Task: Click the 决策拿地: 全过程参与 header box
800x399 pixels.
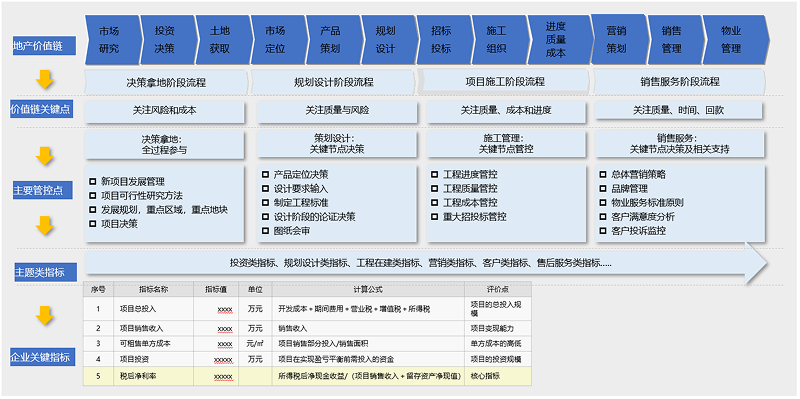Action: pos(164,144)
